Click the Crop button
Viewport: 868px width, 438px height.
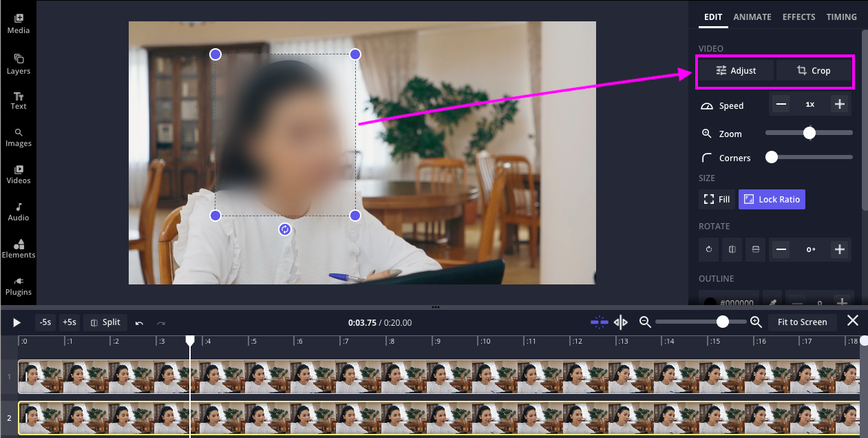(x=814, y=70)
